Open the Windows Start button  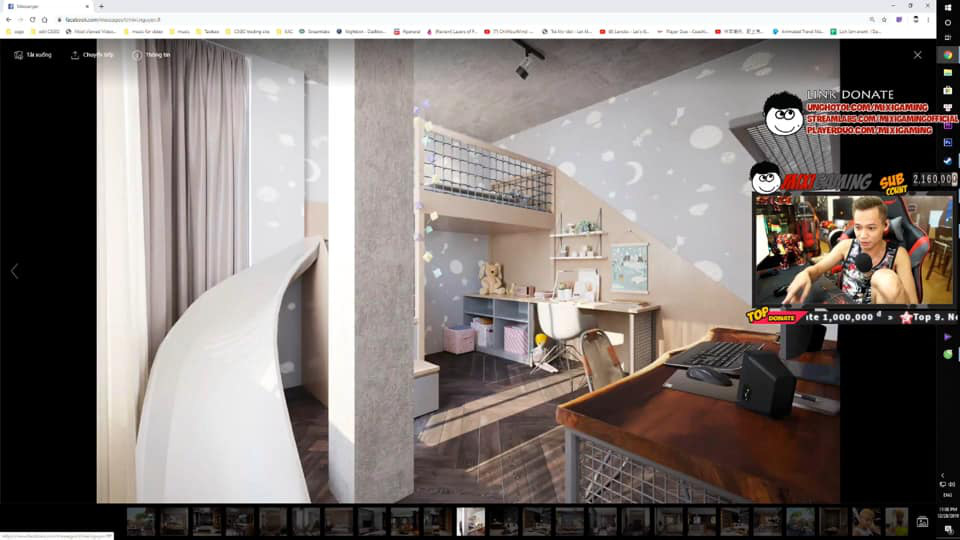pyautogui.click(x=948, y=7)
